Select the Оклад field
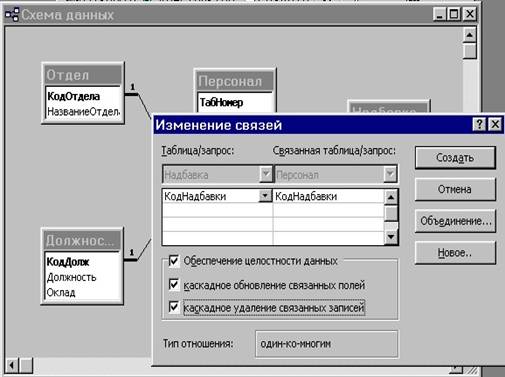The width and height of the screenshot is (505, 377). 61,292
